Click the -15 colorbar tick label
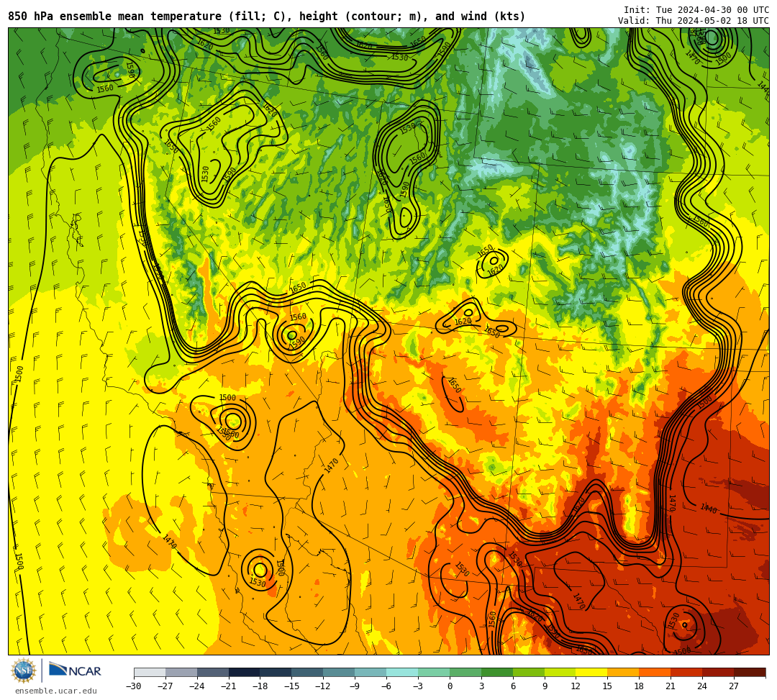This screenshot has width=777, height=700. [x=292, y=686]
